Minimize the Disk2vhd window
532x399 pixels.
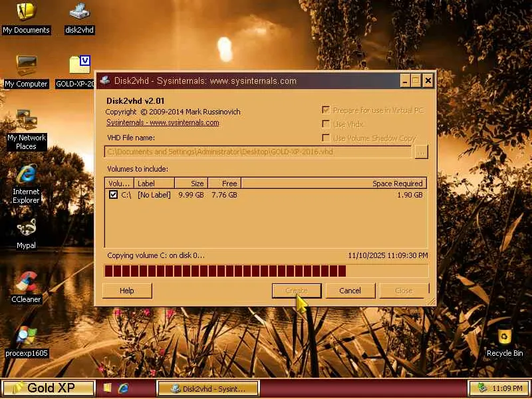point(405,80)
